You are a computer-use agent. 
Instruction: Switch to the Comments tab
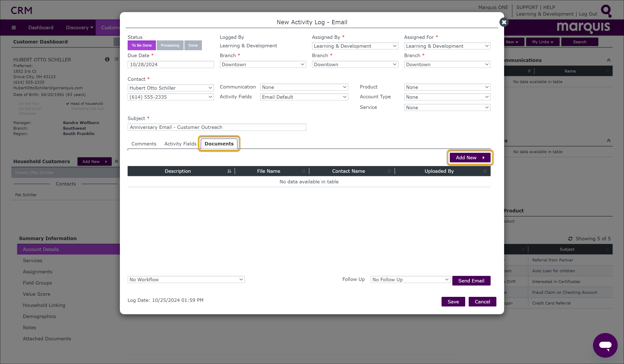tap(144, 144)
